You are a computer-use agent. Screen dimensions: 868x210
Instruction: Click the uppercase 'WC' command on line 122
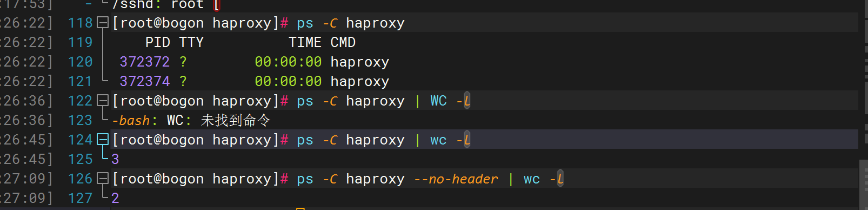[438, 101]
